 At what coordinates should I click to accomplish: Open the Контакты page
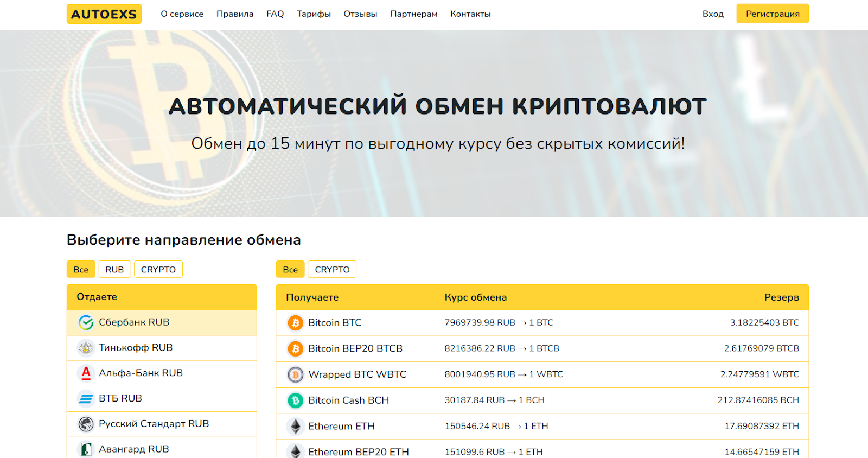(470, 14)
